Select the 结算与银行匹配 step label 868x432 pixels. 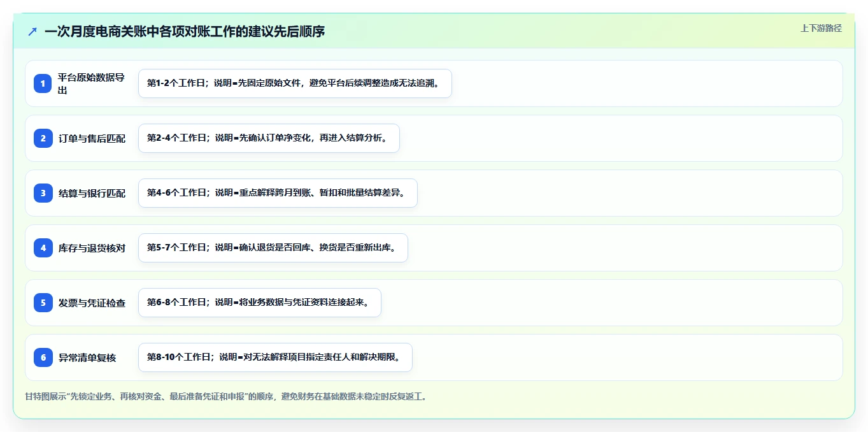click(92, 193)
